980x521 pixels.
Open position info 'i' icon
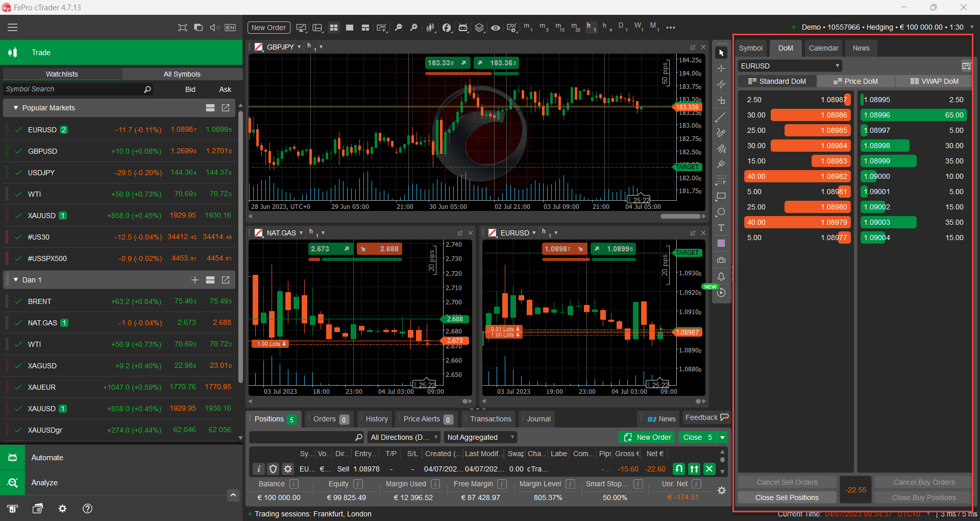(x=259, y=469)
